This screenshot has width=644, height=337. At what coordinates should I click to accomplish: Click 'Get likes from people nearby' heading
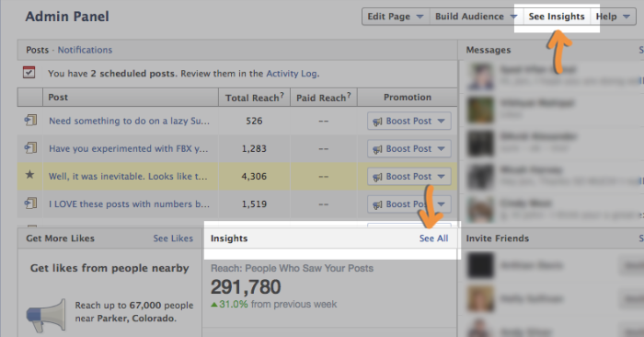point(109,268)
